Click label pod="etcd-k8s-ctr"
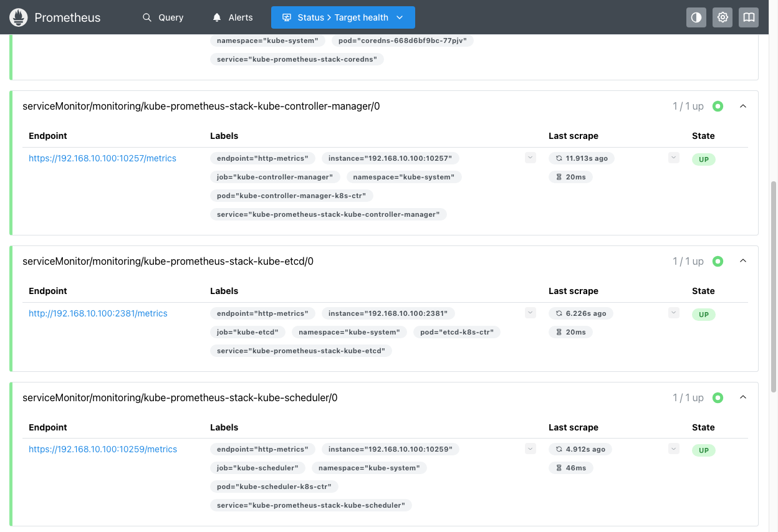 457,332
